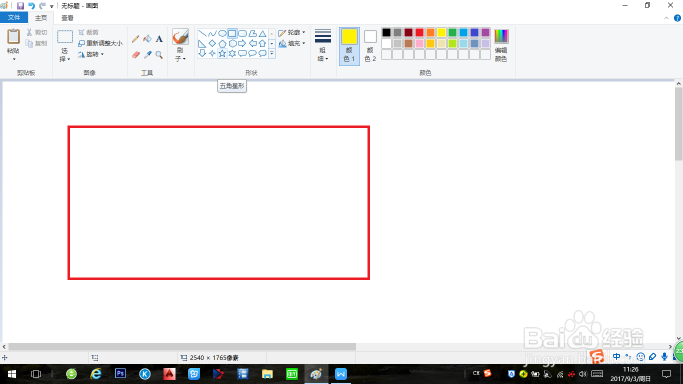Screen dimensions: 683x384
Task: Choose the Hexagon shape
Action: 232,44
